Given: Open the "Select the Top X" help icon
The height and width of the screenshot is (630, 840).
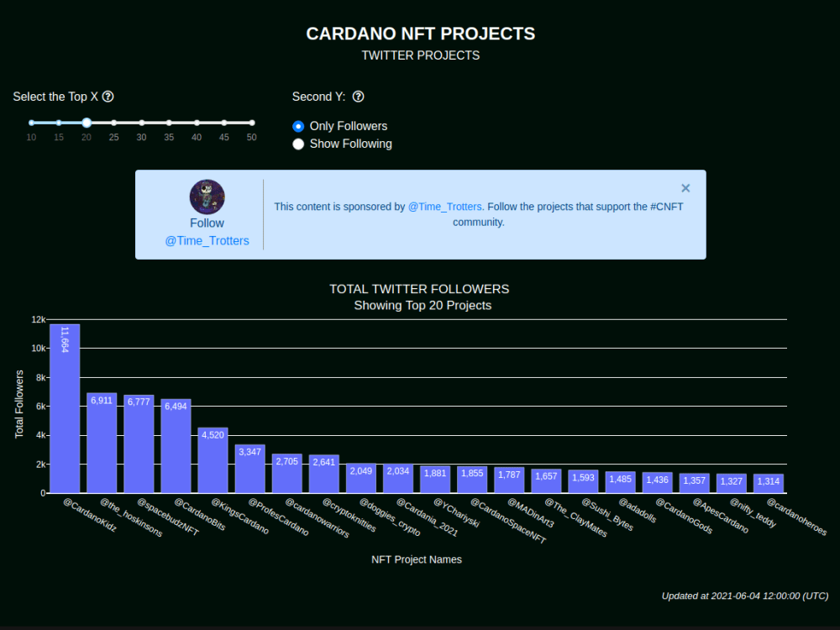Looking at the screenshot, I should 108,97.
